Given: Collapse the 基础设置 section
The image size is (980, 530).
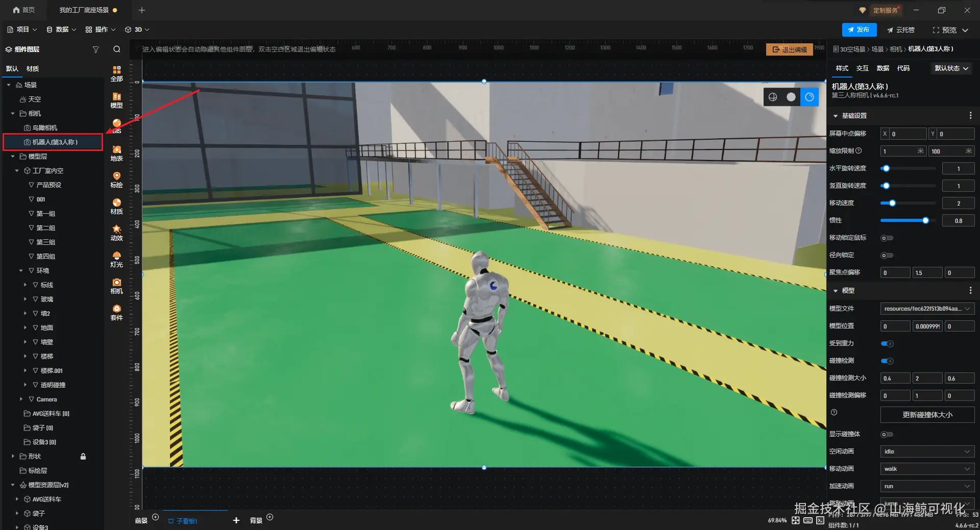Looking at the screenshot, I should point(836,116).
